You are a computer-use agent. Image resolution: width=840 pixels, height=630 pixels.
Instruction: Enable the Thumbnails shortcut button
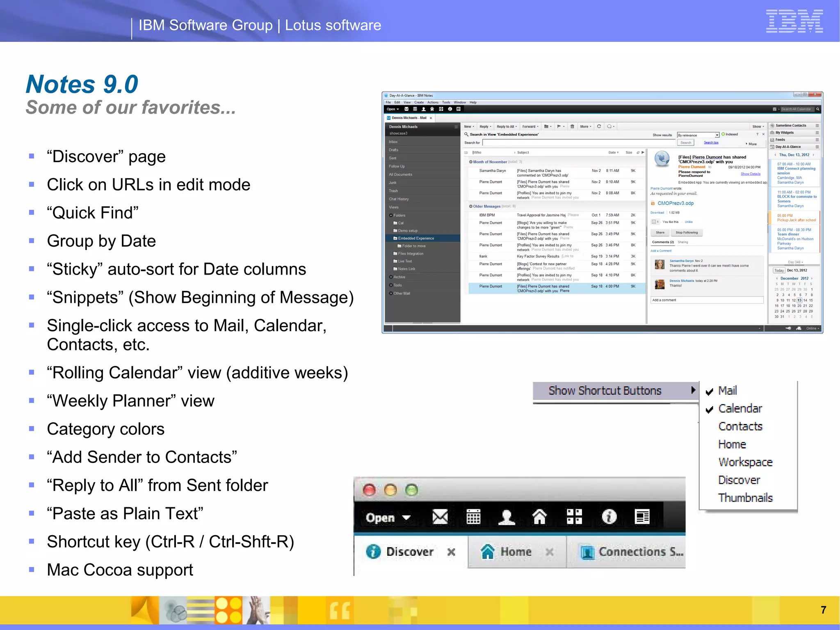(745, 498)
